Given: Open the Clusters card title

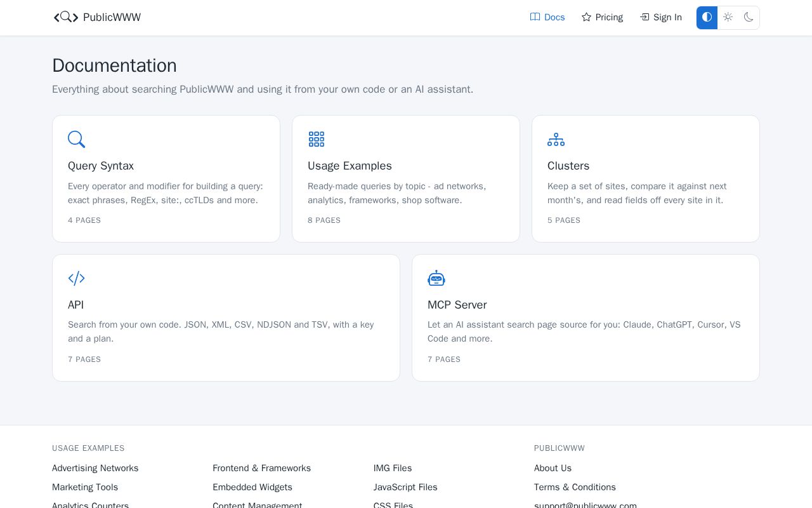Looking at the screenshot, I should click(x=568, y=166).
